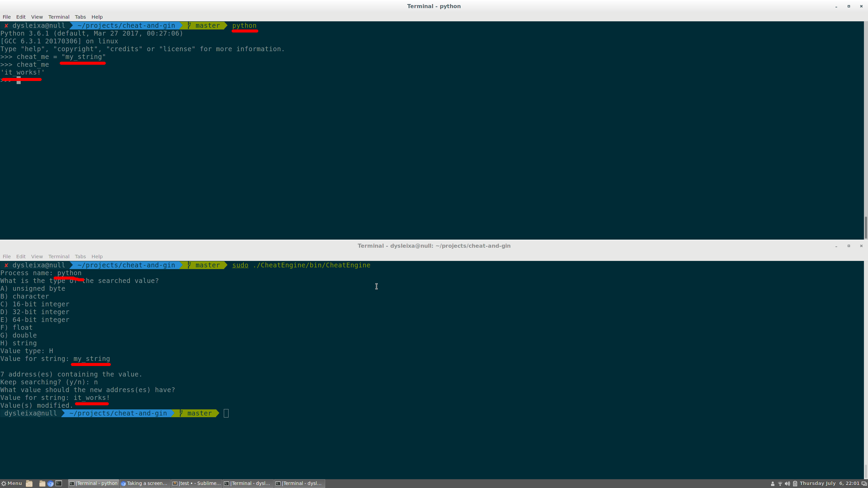
Task: Click the volume speaker tray icon
Action: pos(787,484)
